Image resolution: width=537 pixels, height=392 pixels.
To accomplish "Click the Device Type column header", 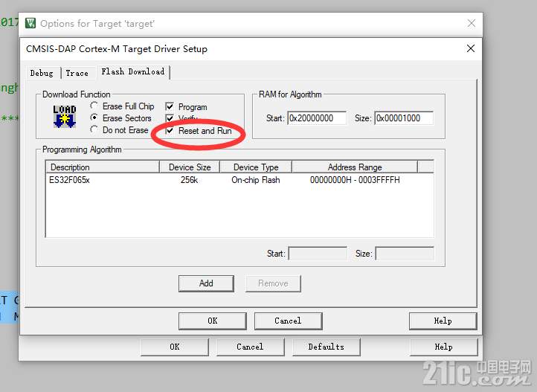I will 256,167.
